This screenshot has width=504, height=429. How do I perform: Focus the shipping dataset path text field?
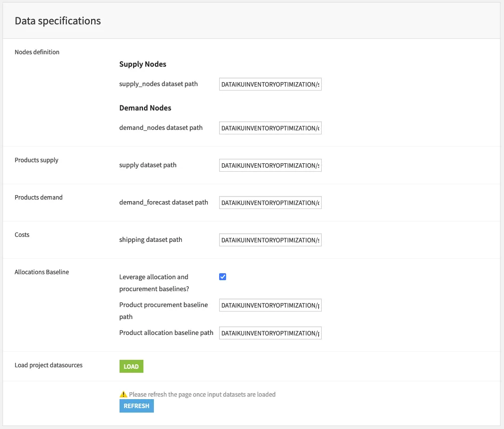[270, 240]
